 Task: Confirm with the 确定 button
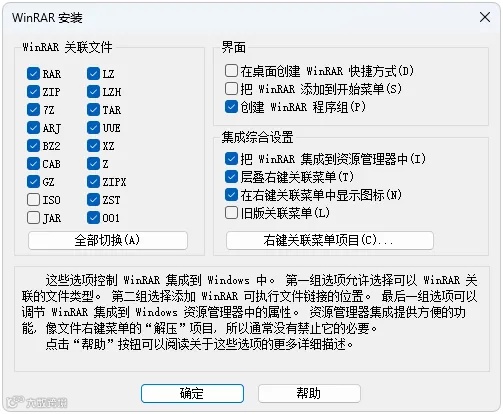pyautogui.click(x=192, y=393)
